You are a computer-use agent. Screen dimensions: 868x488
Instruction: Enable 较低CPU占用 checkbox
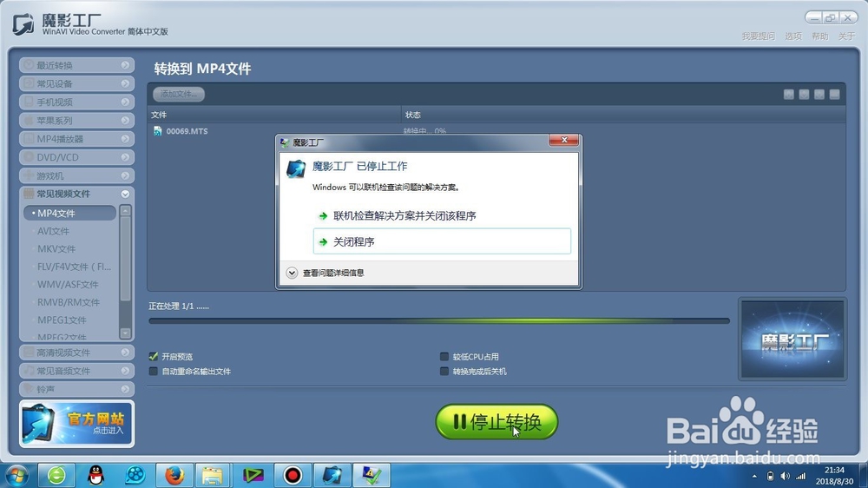444,356
